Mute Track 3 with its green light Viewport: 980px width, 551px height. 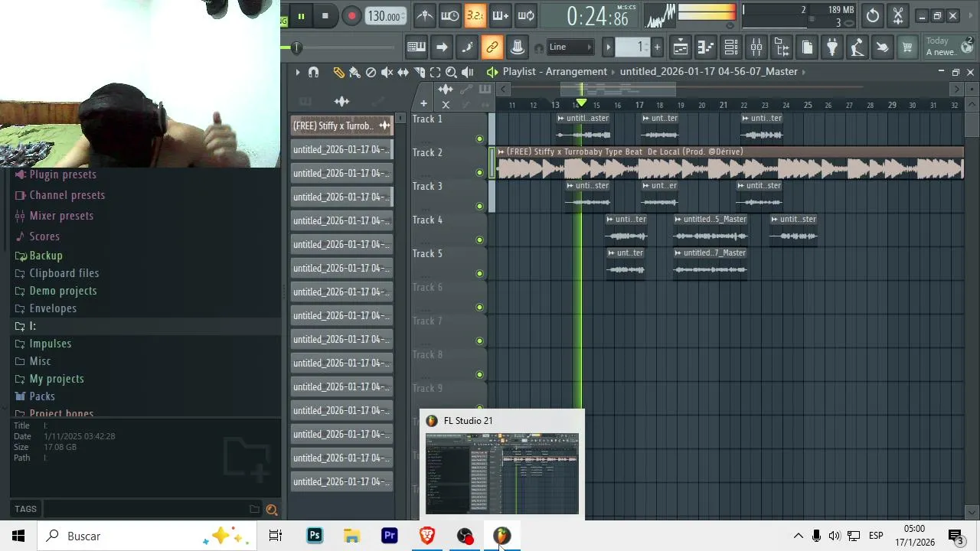point(479,206)
